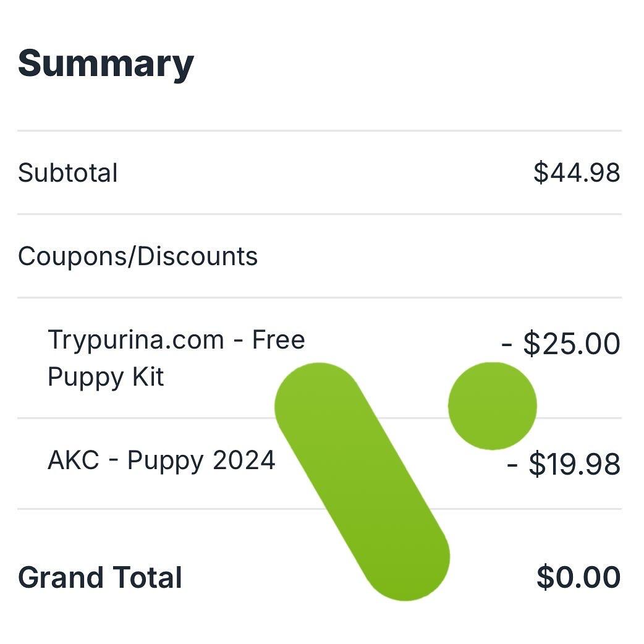Click the Summary heading
The image size is (644, 644).
(x=106, y=64)
